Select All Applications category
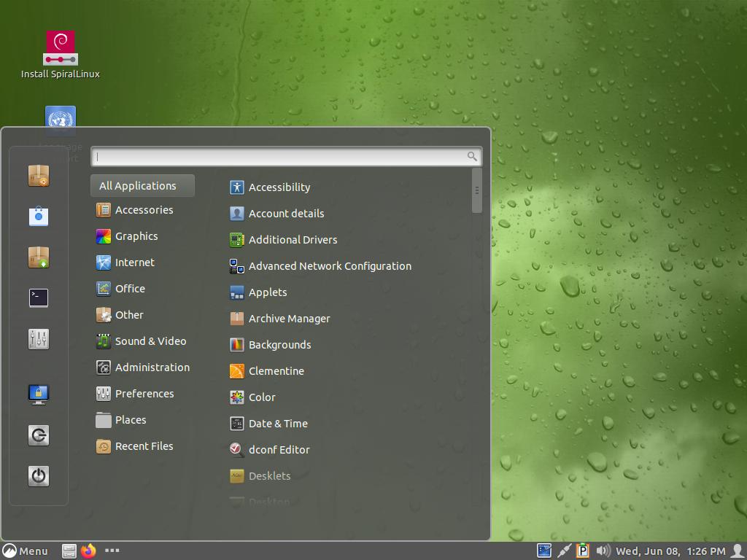Image resolution: width=747 pixels, height=560 pixels. click(x=142, y=186)
